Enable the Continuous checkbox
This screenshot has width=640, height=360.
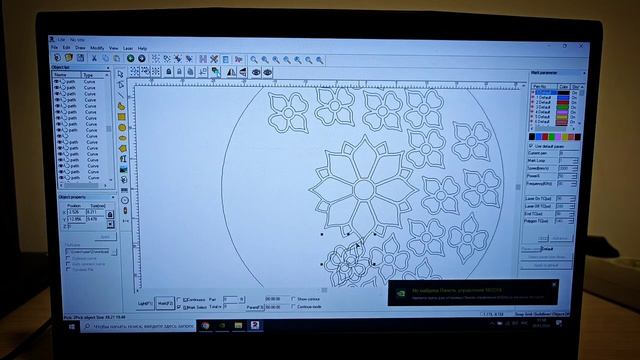pos(179,300)
